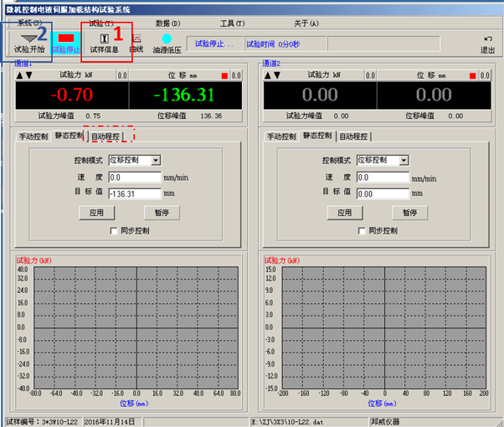Enable channel 2 同步控制 checkbox
Screen dimensions: 504x427
coord(362,231)
